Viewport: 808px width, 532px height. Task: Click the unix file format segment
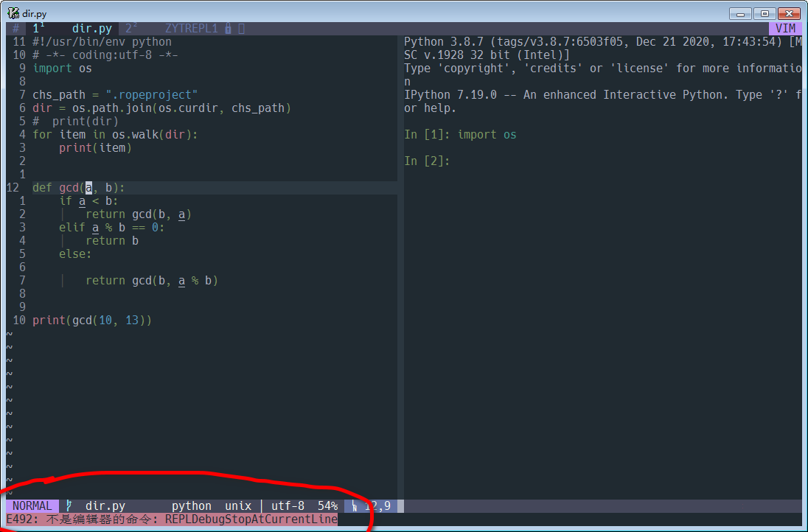pos(238,505)
